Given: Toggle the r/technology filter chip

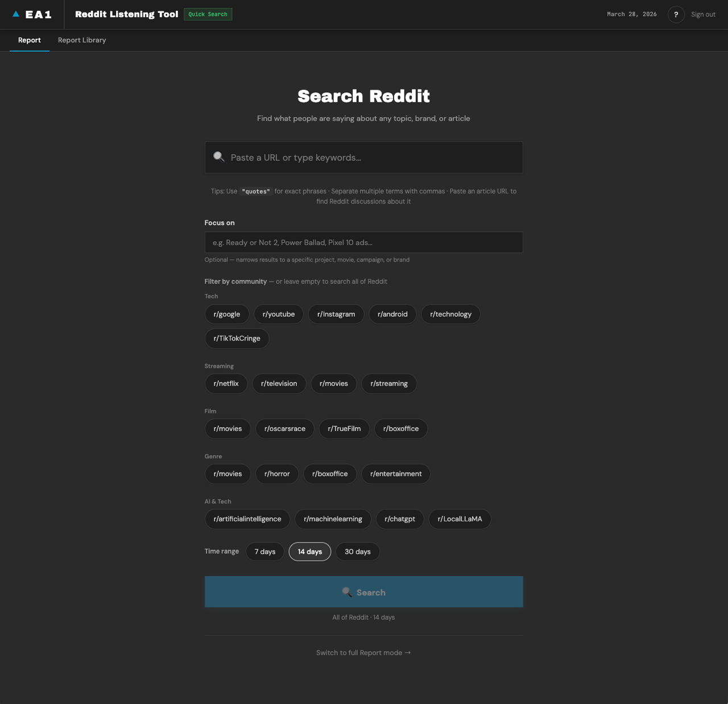Looking at the screenshot, I should 450,314.
